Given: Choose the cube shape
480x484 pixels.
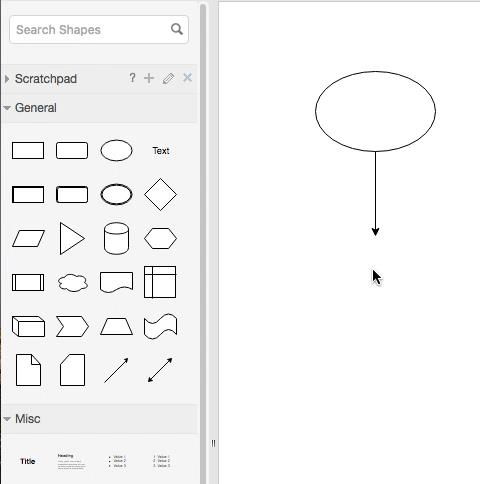Looking at the screenshot, I should pyautogui.click(x=28, y=326).
